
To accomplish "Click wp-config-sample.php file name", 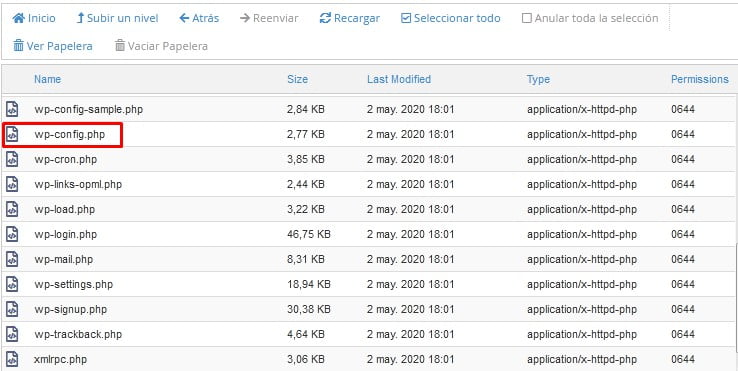I will click(88, 110).
